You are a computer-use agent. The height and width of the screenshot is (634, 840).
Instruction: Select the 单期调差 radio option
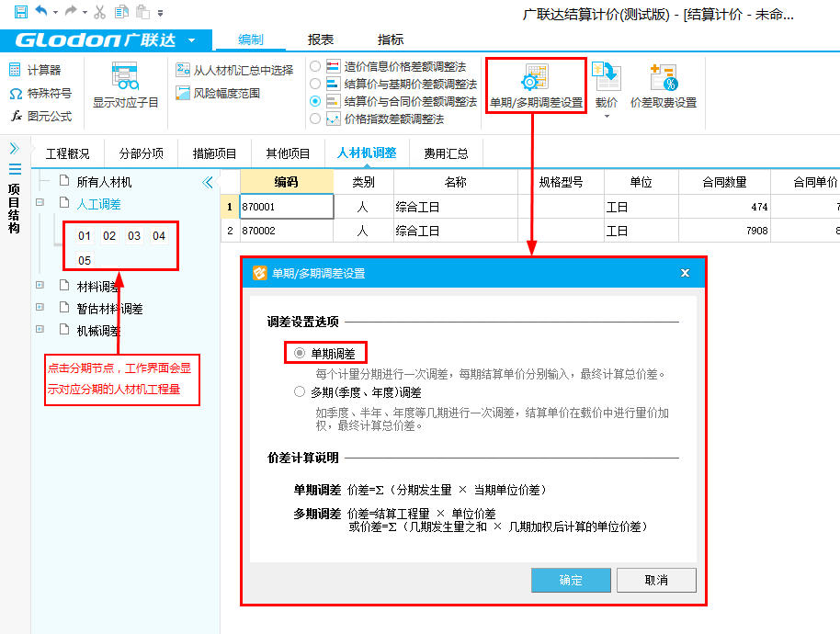pyautogui.click(x=299, y=354)
